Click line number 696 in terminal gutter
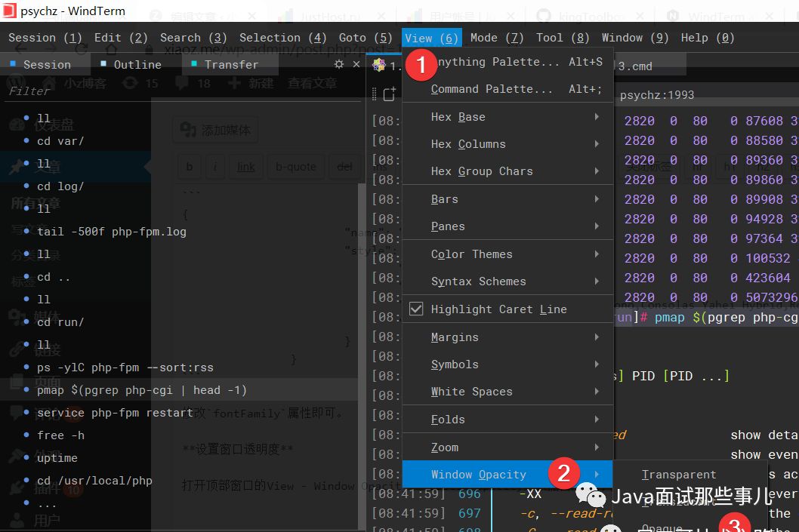 tap(469, 494)
